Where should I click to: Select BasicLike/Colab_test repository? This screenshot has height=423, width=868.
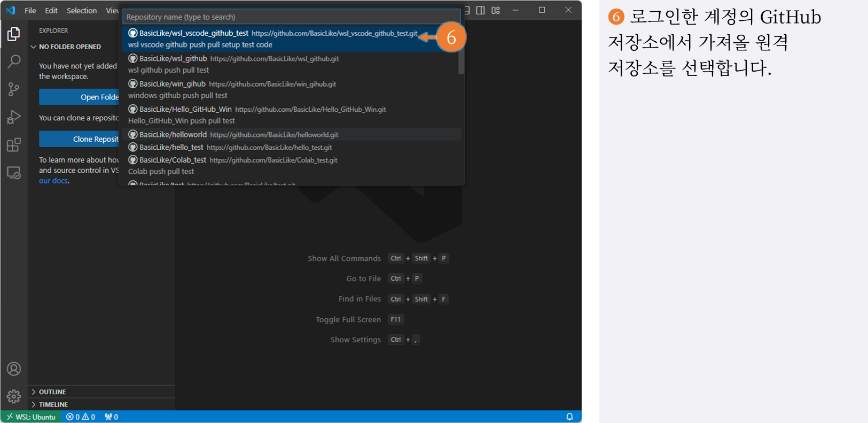(x=291, y=165)
